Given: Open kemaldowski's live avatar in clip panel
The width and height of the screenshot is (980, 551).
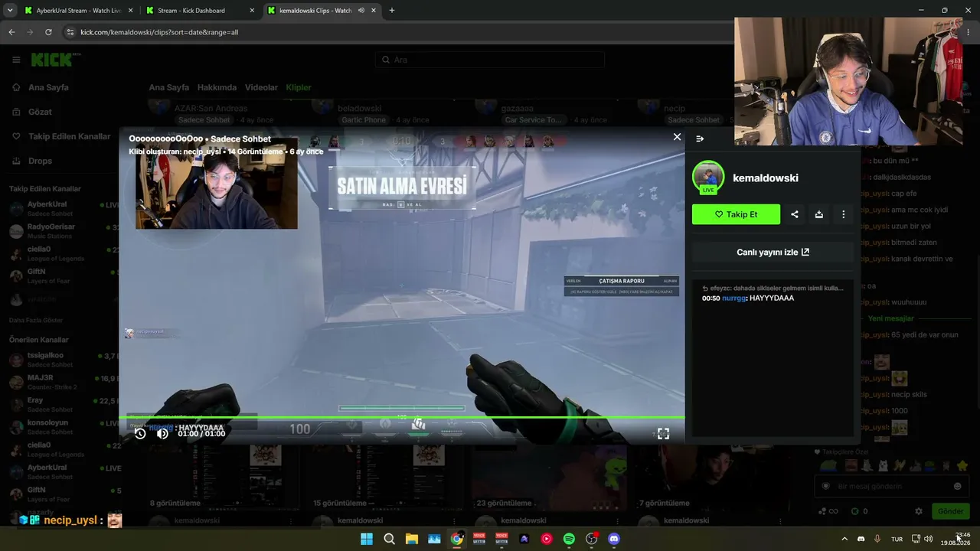Looking at the screenshot, I should point(708,178).
